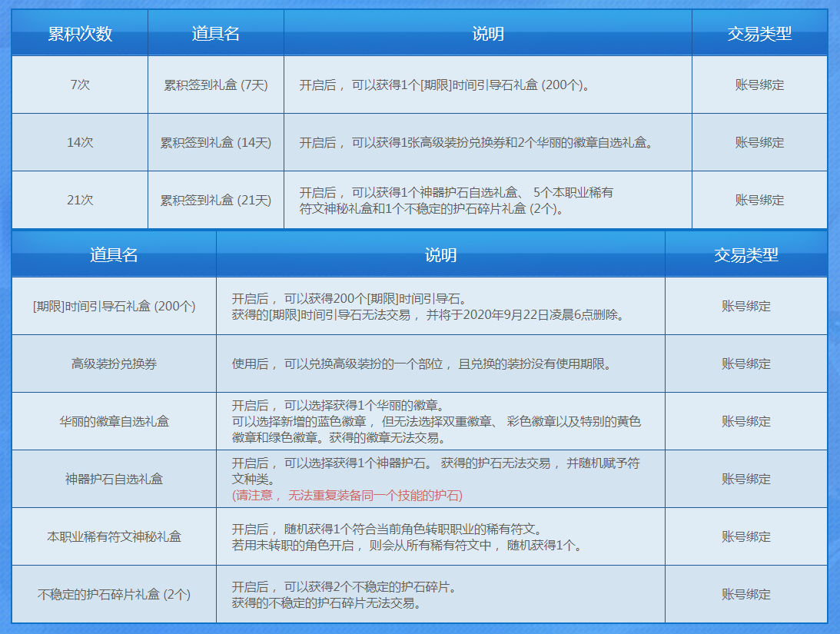
Task: Click the 账号绑定 cell in the 7次 row
Action: [759, 85]
